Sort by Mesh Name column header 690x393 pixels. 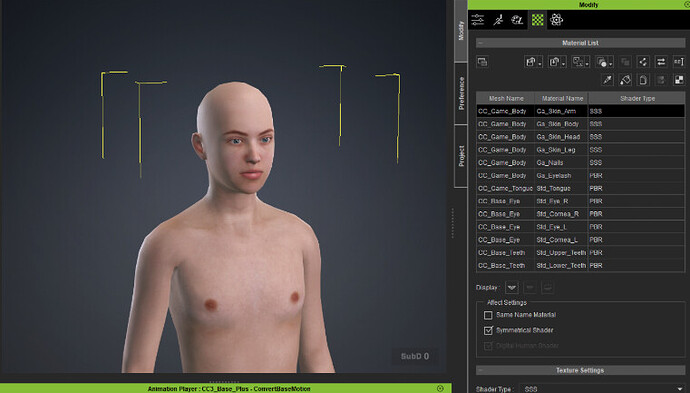[505, 99]
